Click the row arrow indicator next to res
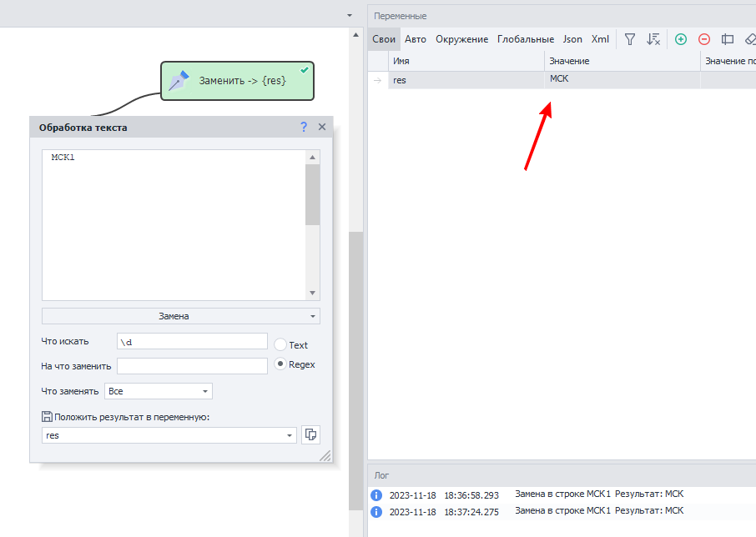 [377, 80]
